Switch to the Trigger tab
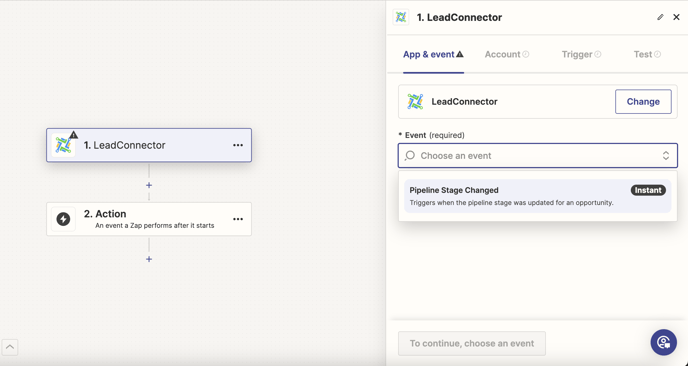This screenshot has width=688, height=366. [x=581, y=54]
